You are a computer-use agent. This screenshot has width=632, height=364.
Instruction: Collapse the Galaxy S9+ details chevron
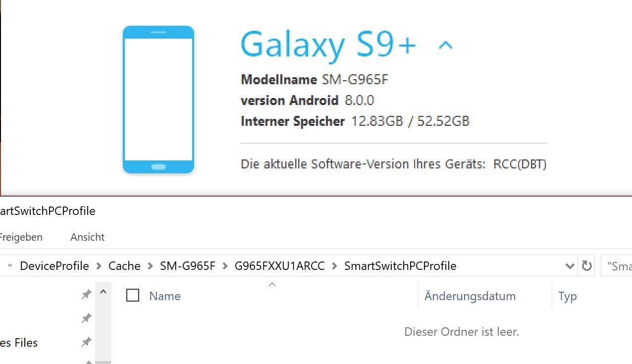click(x=445, y=46)
